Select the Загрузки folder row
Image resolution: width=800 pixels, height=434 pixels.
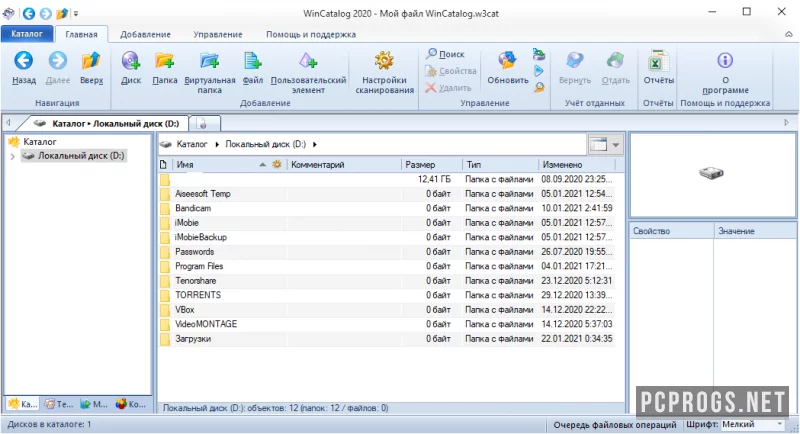click(387, 339)
